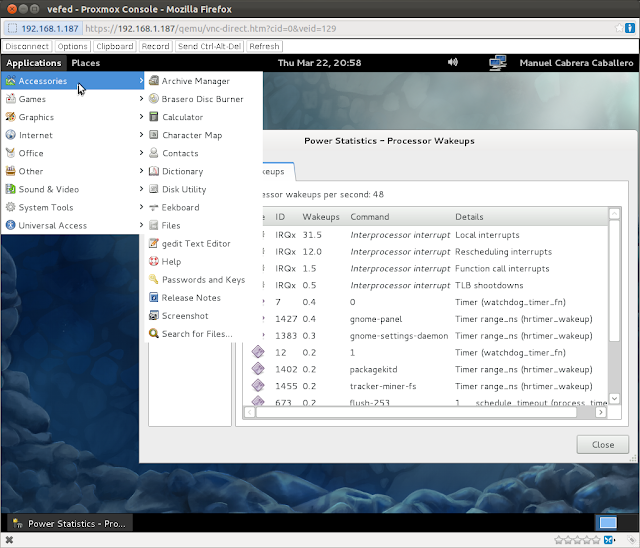Open console Options
Screen dimensions: 640x548
(x=73, y=46)
